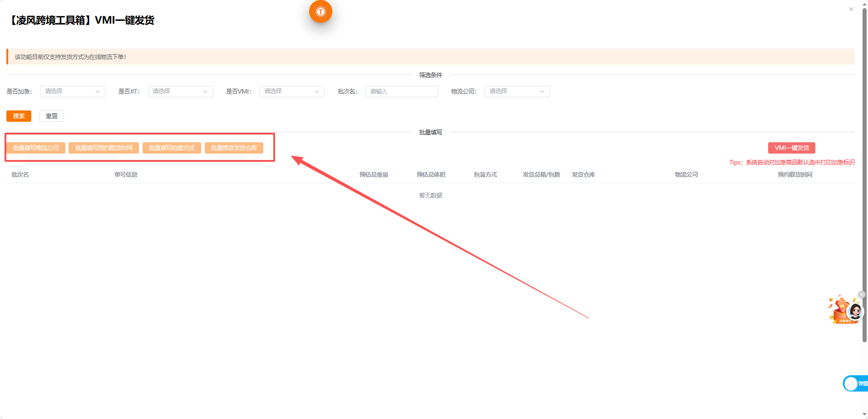Image resolution: width=868 pixels, height=419 pixels.
Task: Click the scrollbar down arrow
Action: click(865, 414)
